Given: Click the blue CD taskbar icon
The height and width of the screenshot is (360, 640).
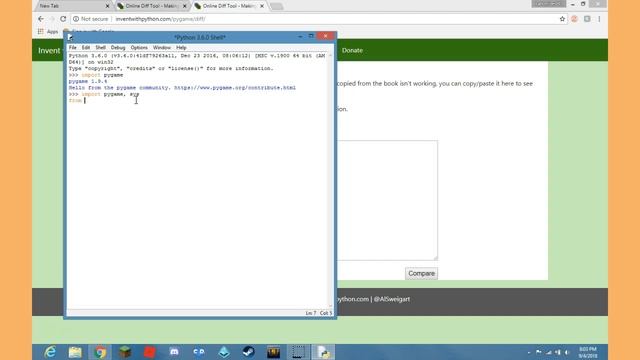Looking at the screenshot, I should pos(199,352).
